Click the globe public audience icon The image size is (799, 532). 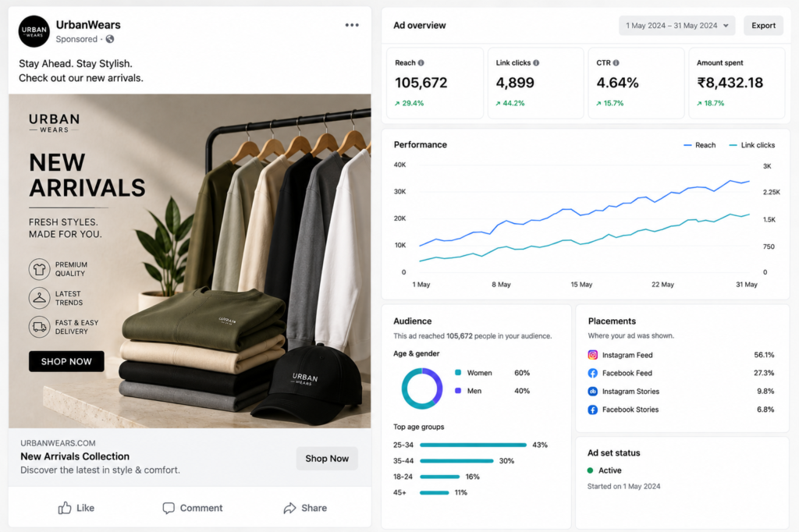point(109,39)
